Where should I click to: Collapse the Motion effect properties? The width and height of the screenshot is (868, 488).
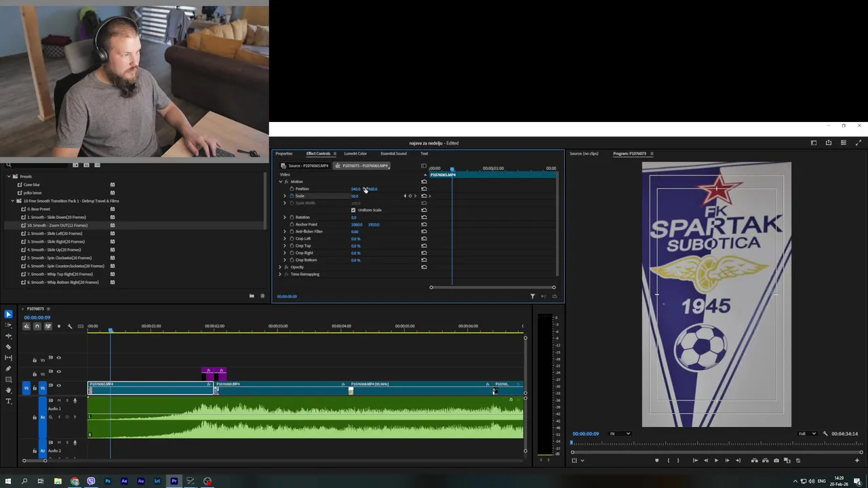tap(280, 182)
